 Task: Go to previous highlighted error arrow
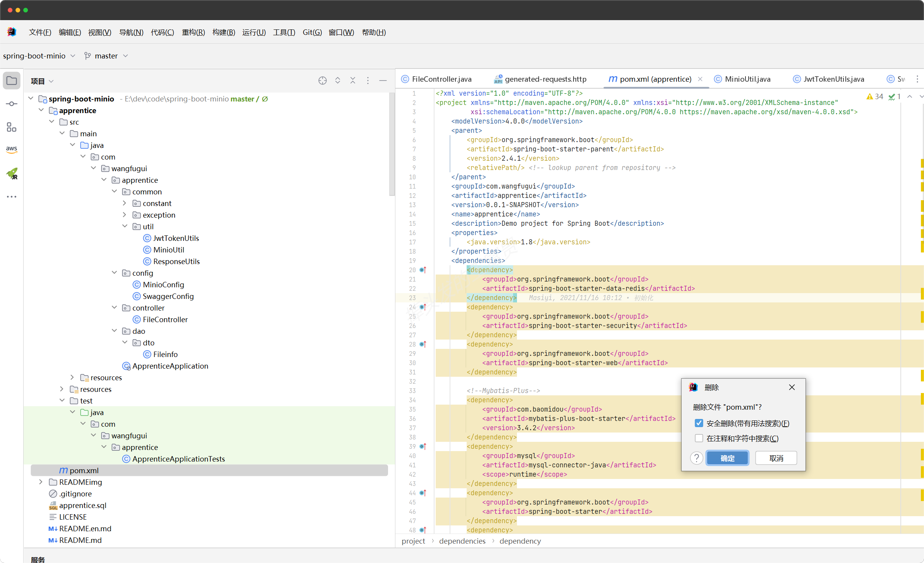[910, 96]
